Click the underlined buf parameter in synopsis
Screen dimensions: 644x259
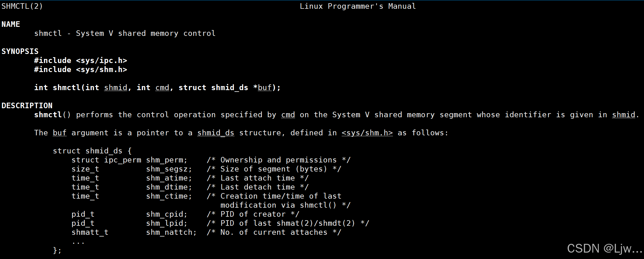(264, 87)
